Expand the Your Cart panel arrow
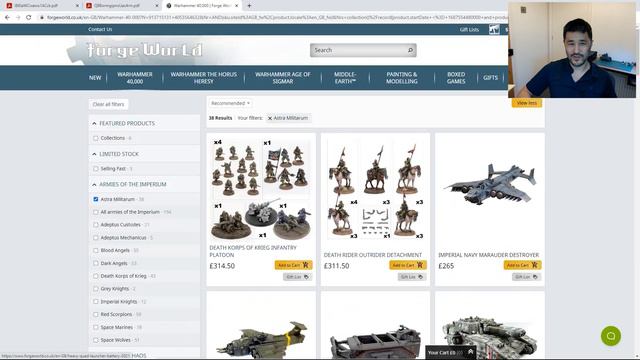This screenshot has width=640, height=360. (470, 352)
